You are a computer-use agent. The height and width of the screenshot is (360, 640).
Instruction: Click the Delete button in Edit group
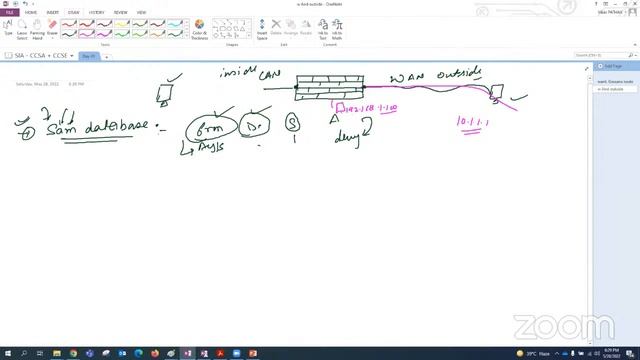tap(276, 27)
